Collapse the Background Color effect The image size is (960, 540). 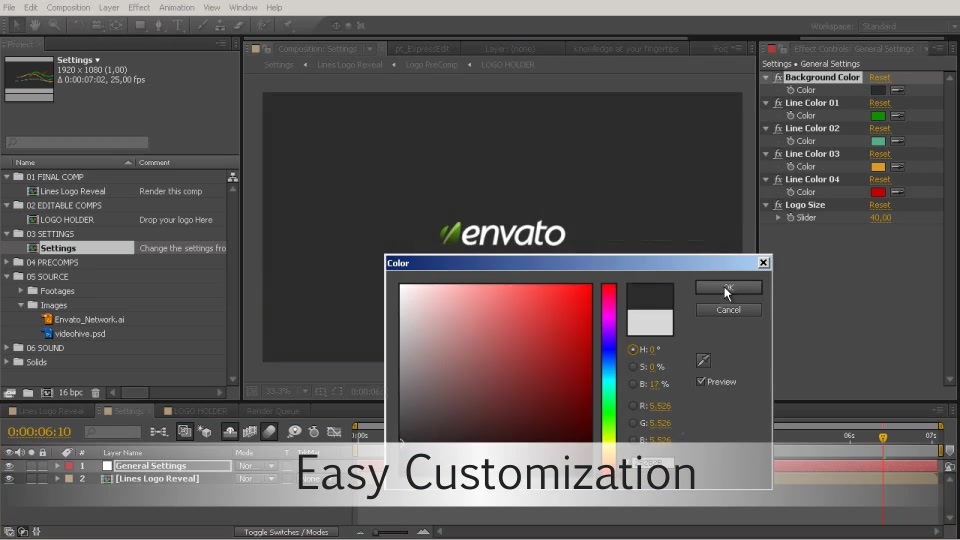766,78
